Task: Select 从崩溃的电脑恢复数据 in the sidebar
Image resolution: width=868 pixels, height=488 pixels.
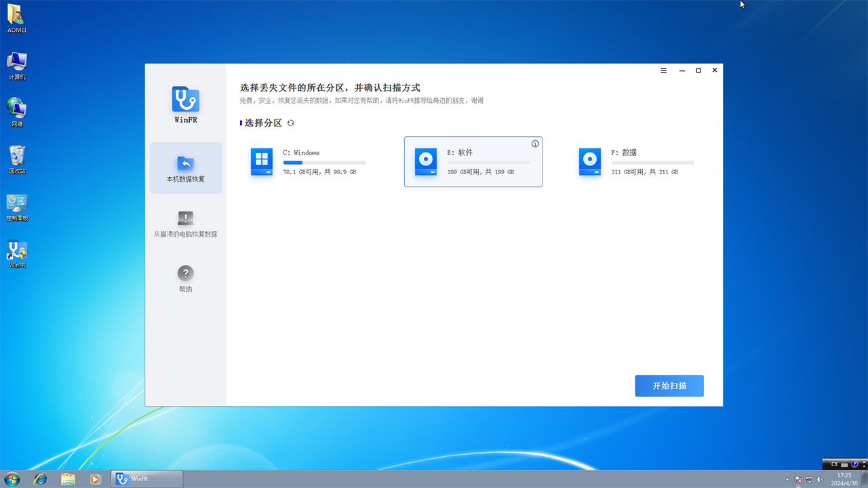Action: pos(185,224)
